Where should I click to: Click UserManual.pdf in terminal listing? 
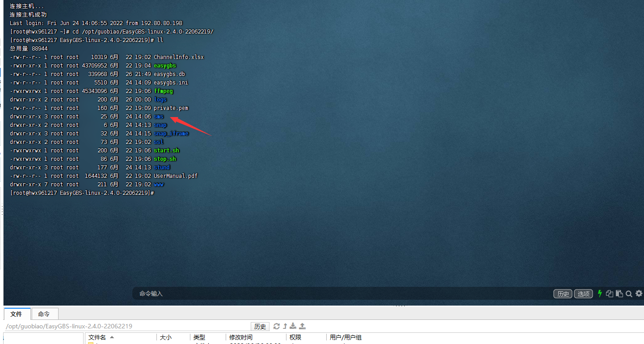pyautogui.click(x=176, y=176)
